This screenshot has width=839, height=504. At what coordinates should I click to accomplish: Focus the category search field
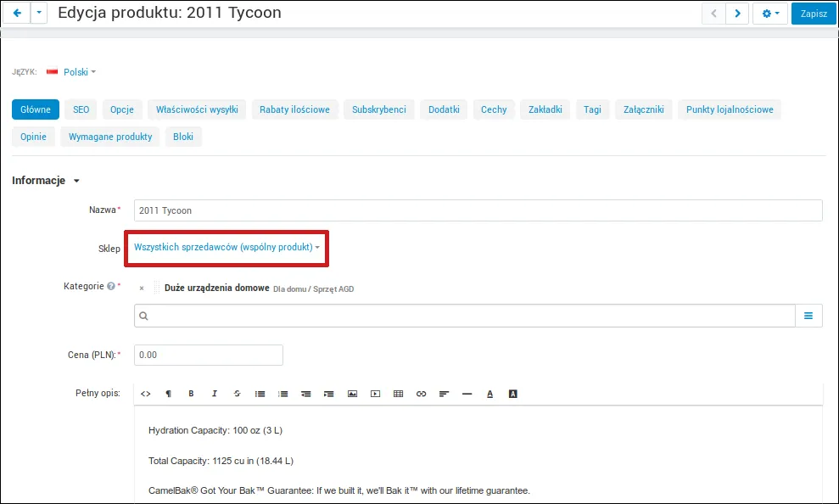point(464,316)
